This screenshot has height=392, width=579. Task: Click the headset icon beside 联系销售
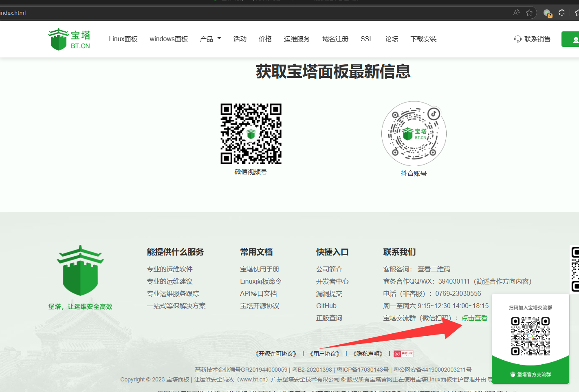pyautogui.click(x=518, y=39)
